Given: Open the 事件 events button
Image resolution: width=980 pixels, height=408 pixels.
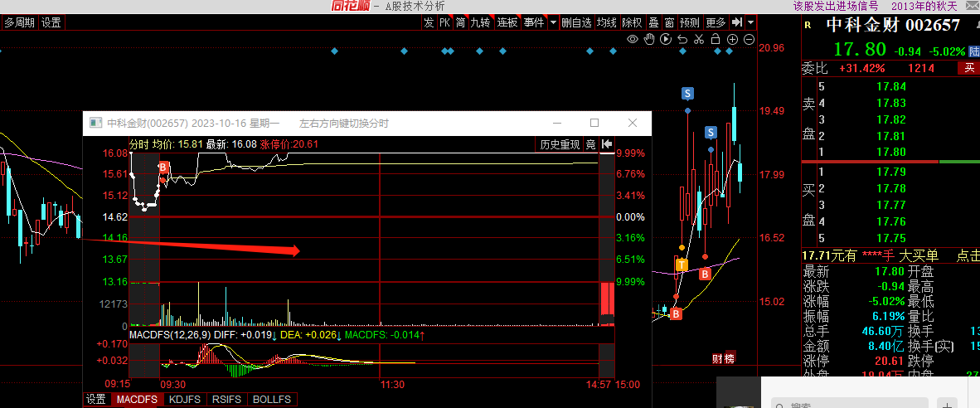Looking at the screenshot, I should pos(534,22).
